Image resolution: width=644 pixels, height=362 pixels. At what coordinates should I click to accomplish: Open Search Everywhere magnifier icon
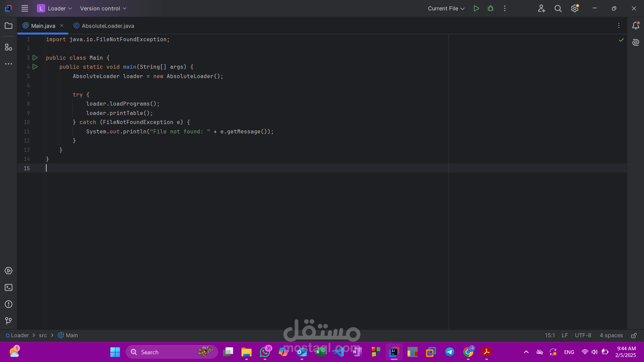[558, 8]
